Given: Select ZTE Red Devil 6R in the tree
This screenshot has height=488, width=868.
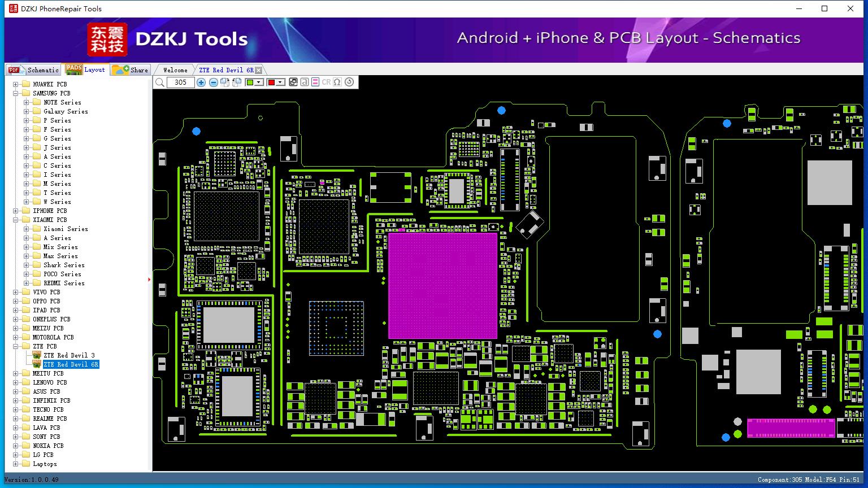Looking at the screenshot, I should click(x=71, y=364).
